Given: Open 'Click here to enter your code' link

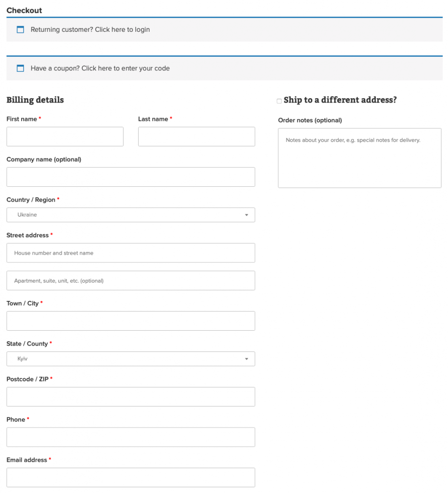Looking at the screenshot, I should click(x=125, y=68).
